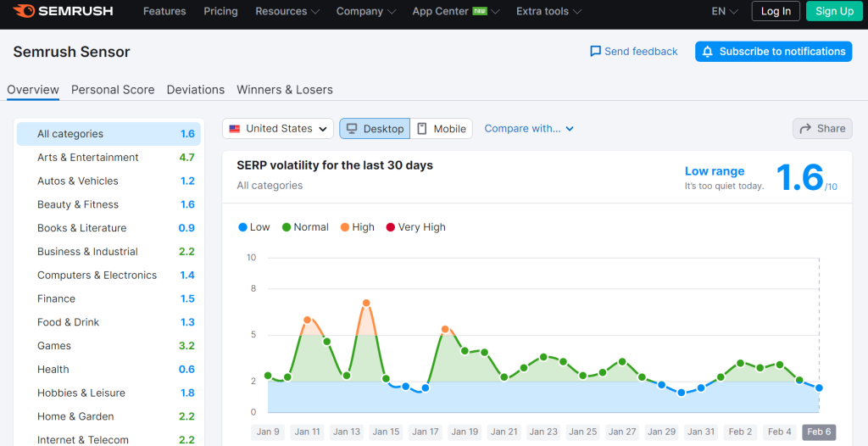Switch to Mobile view
This screenshot has width=868, height=446.
(x=441, y=129)
